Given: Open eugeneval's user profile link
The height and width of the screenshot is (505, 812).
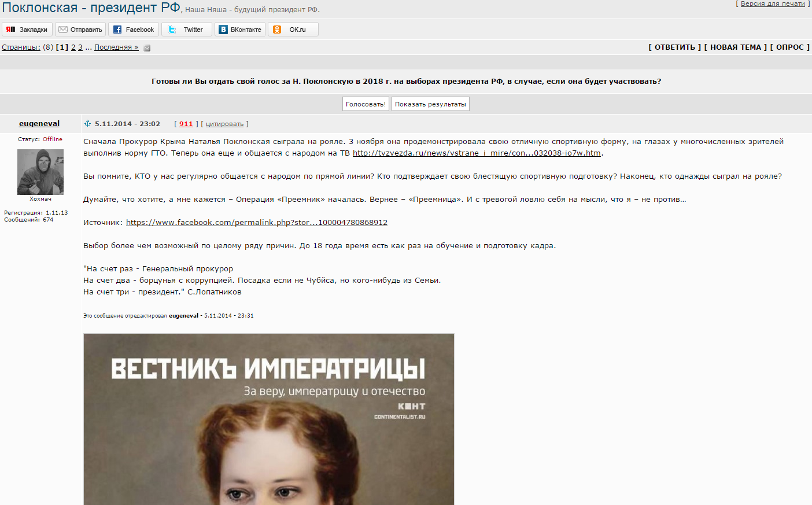Looking at the screenshot, I should [39, 123].
